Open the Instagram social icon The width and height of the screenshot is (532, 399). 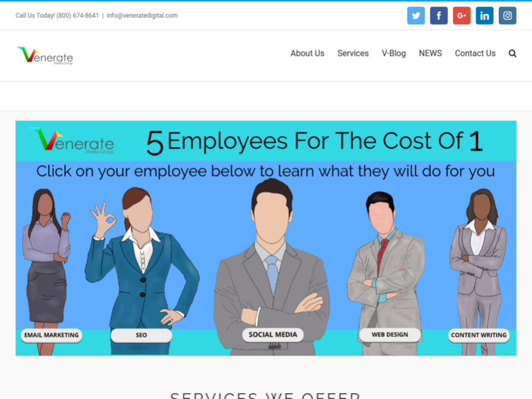[507, 16]
